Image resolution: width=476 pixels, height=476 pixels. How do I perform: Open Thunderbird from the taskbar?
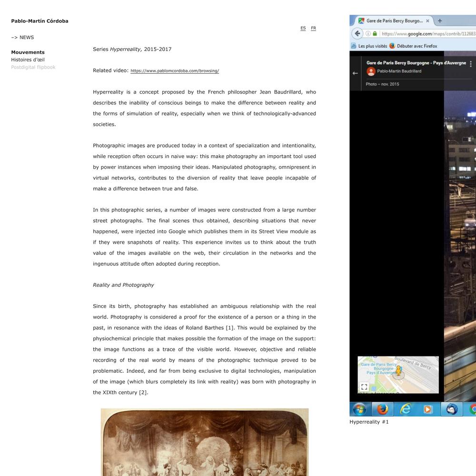click(452, 409)
